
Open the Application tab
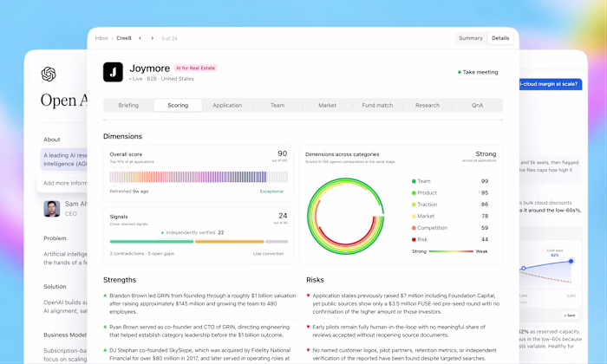227,105
